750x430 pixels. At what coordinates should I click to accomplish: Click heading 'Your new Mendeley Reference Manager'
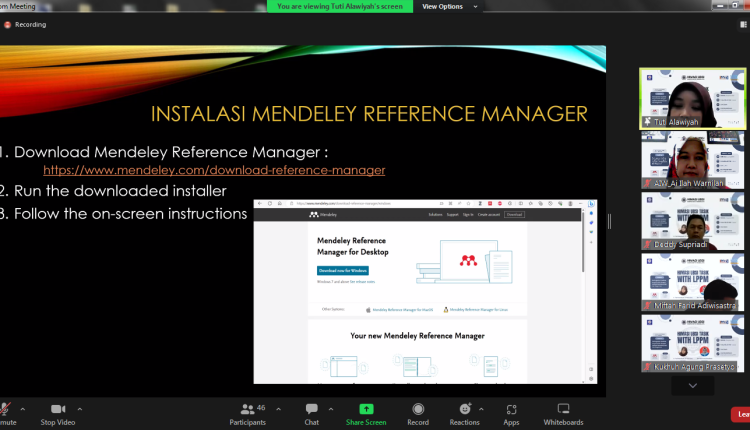(x=418, y=336)
